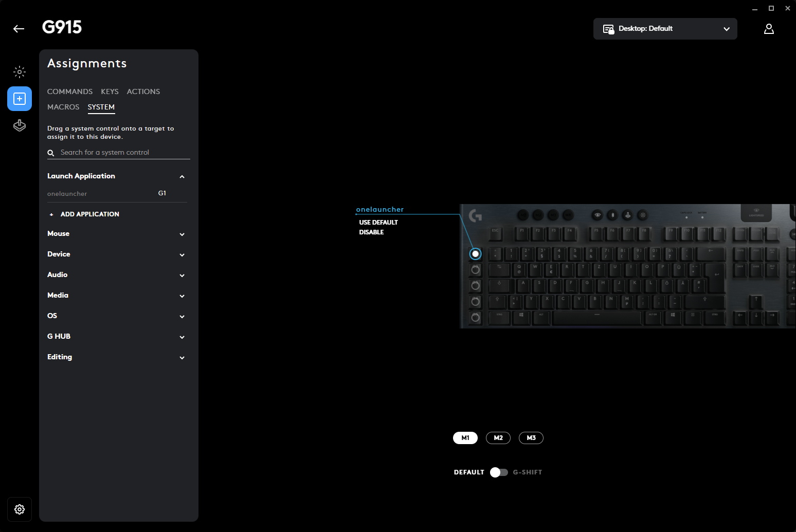Go back with the arrow beside G915
The height and width of the screenshot is (532, 796).
click(19, 29)
